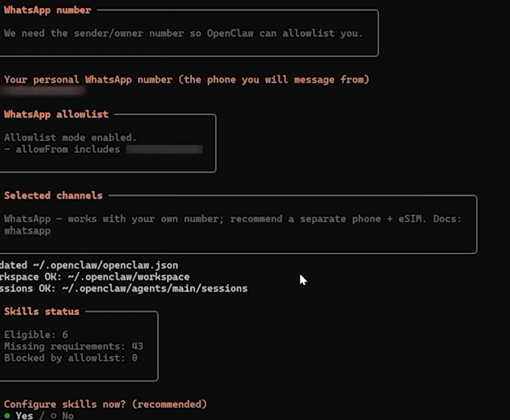510x420 pixels.
Task: Click the Skills status heading
Action: point(42,312)
